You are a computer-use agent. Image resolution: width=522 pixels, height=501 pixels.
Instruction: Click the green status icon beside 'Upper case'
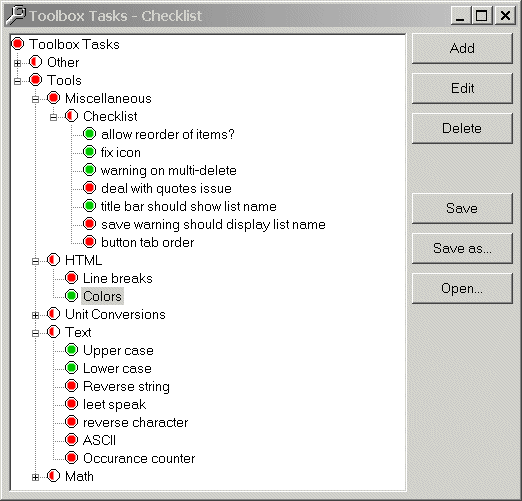[x=71, y=350]
